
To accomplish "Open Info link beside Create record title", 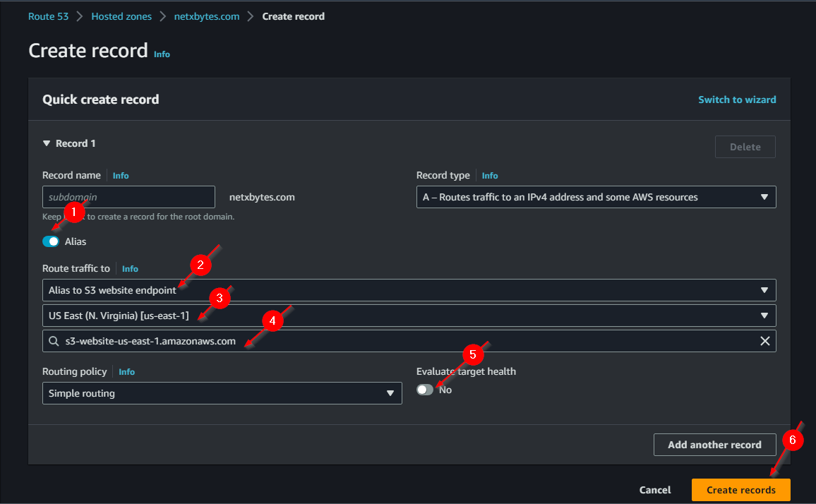I will click(x=162, y=54).
